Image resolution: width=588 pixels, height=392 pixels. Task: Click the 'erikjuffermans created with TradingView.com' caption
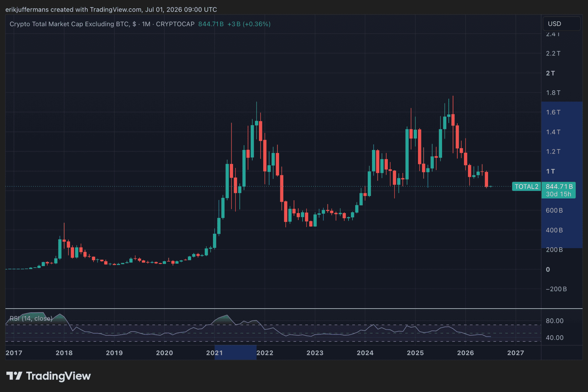(x=73, y=9)
